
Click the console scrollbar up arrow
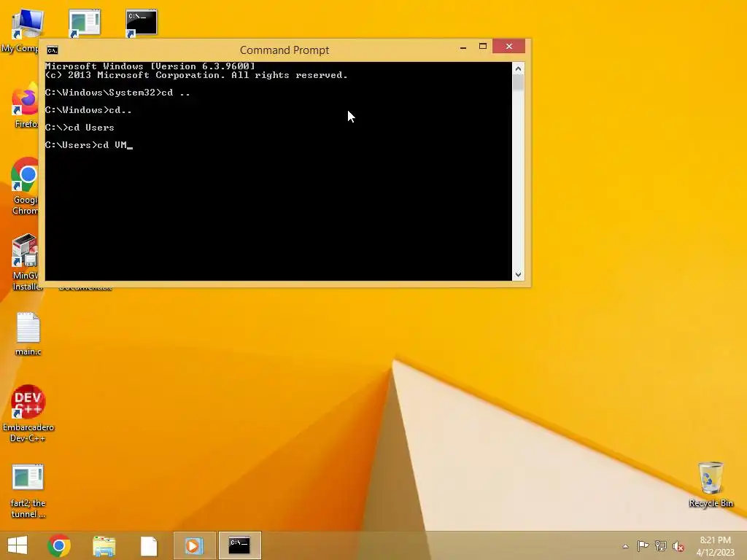click(x=519, y=69)
